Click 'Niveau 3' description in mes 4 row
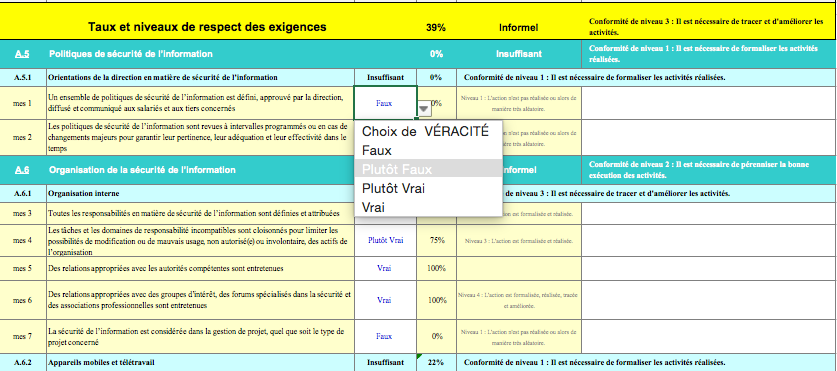This screenshot has height=371, width=837. [519, 241]
